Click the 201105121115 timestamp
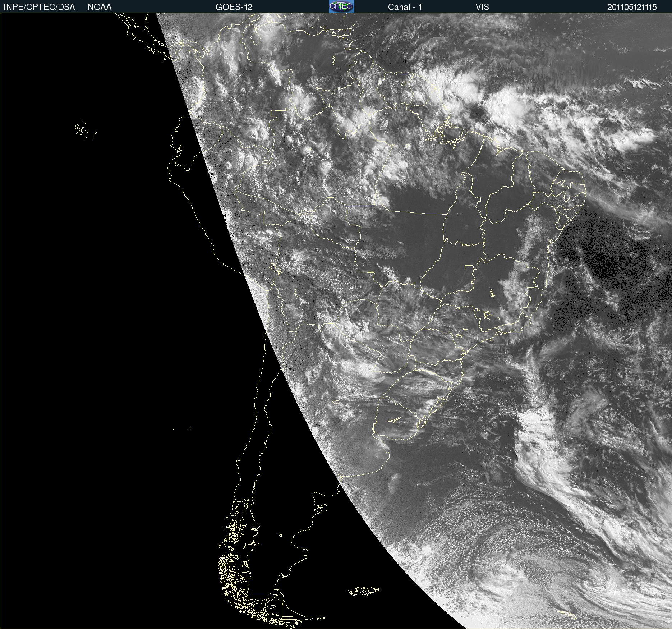 (632, 7)
